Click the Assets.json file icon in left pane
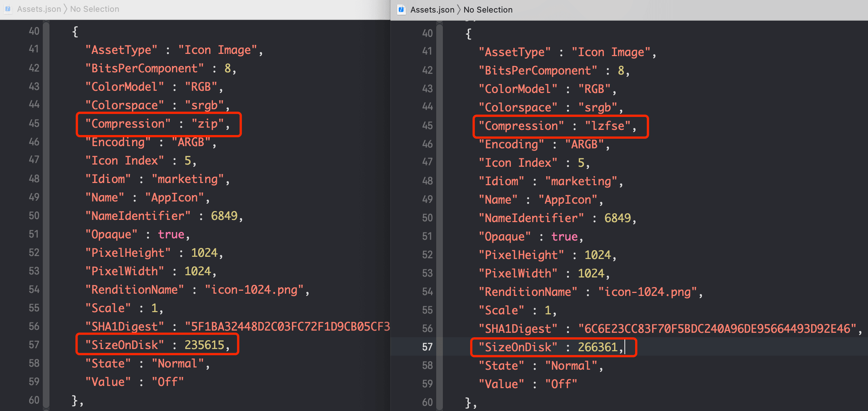Viewport: 868px width, 411px height. point(8,9)
